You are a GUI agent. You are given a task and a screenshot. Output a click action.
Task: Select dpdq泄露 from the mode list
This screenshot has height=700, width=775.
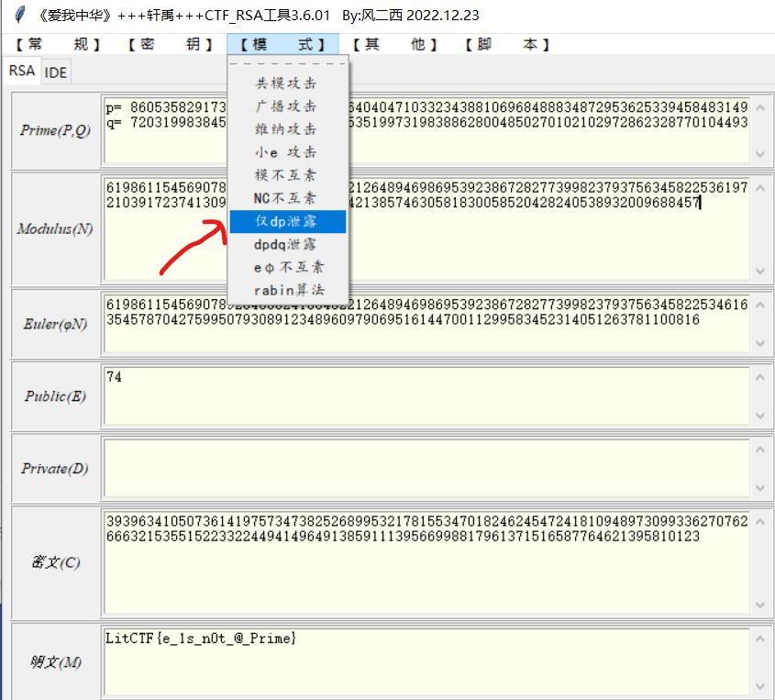point(288,244)
